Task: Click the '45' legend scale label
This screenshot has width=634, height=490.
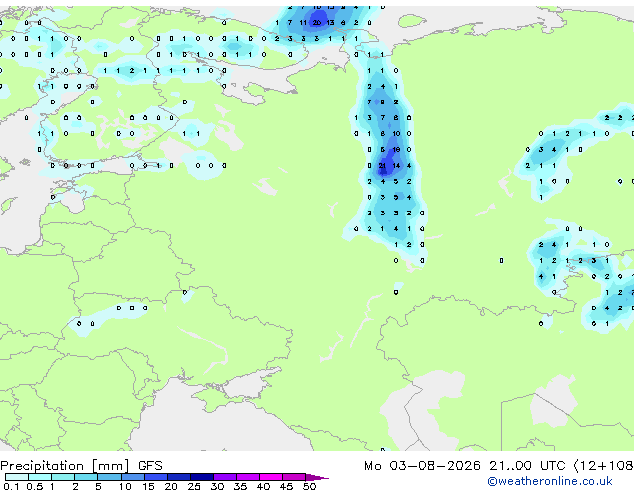Action: (286, 486)
